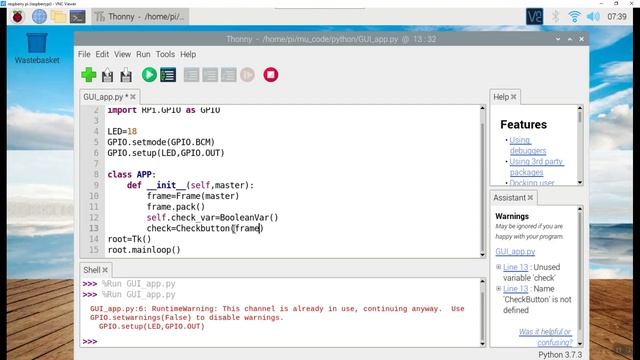This screenshot has width=640, height=360.
Task: Expand the Unused variable 'check' warning
Action: (498, 267)
